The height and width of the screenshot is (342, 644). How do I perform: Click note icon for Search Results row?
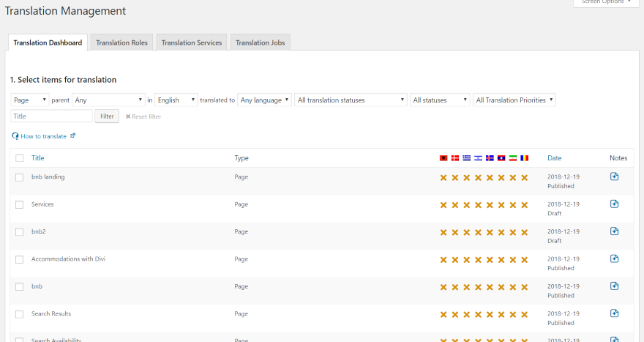click(x=614, y=313)
